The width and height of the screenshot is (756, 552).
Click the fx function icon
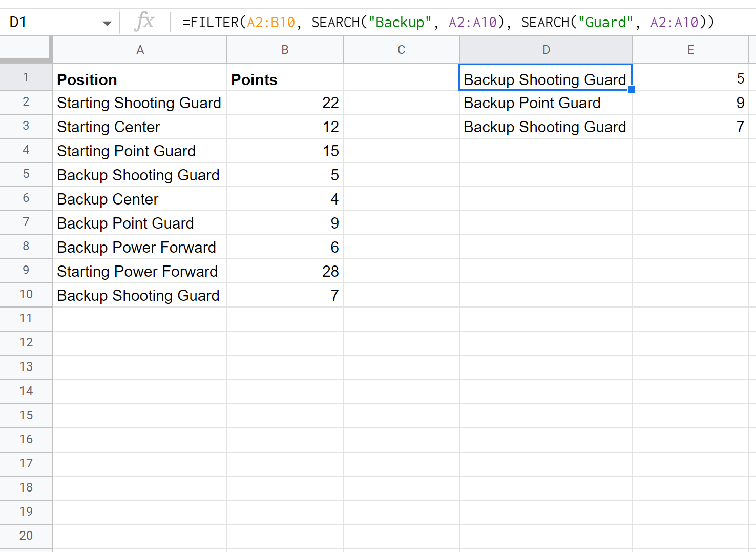pyautogui.click(x=144, y=22)
